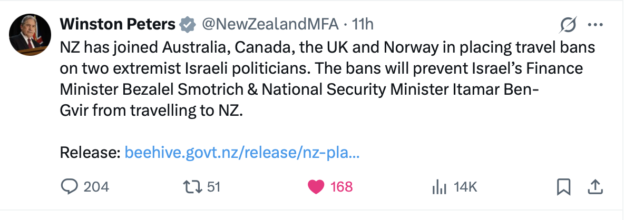Image resolution: width=644 pixels, height=220 pixels.
Task: Open the @NewZealandMFA handle link
Action: tap(268, 24)
